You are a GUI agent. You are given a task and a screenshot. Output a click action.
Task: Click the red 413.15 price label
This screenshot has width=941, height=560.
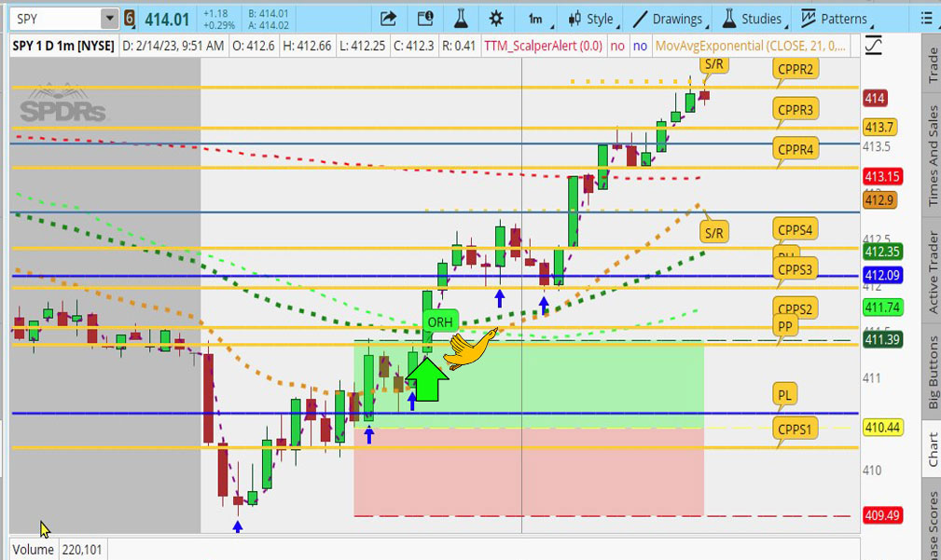point(882,176)
